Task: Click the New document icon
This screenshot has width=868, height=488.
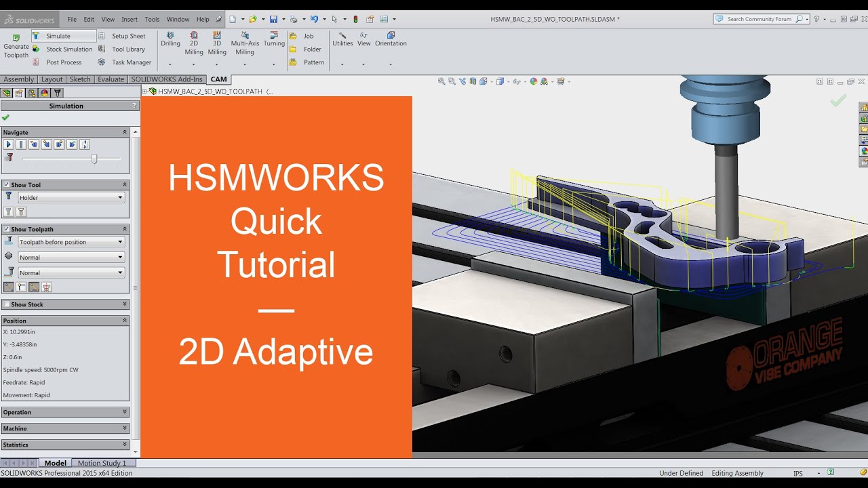Action: 233,19
